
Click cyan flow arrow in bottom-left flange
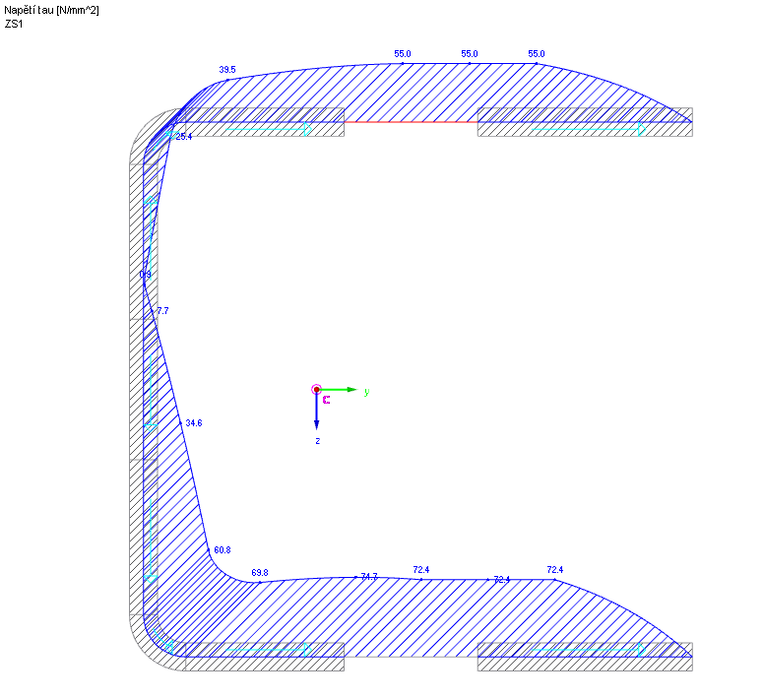269,650
